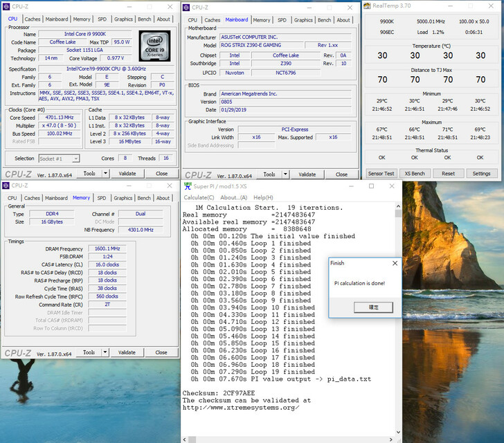Screen dimensions: 504x443
Task: Launch XS Bench in RealTemp
Action: tap(415, 174)
